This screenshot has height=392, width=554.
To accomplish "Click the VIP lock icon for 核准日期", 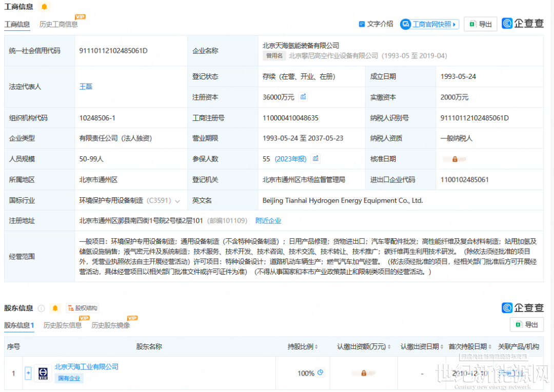I will (454, 159).
